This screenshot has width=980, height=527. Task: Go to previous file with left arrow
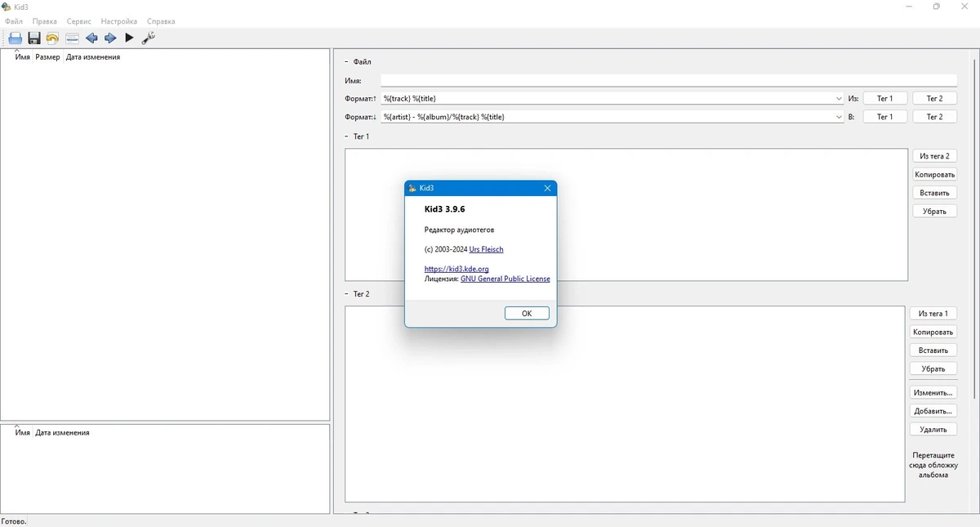(91, 38)
